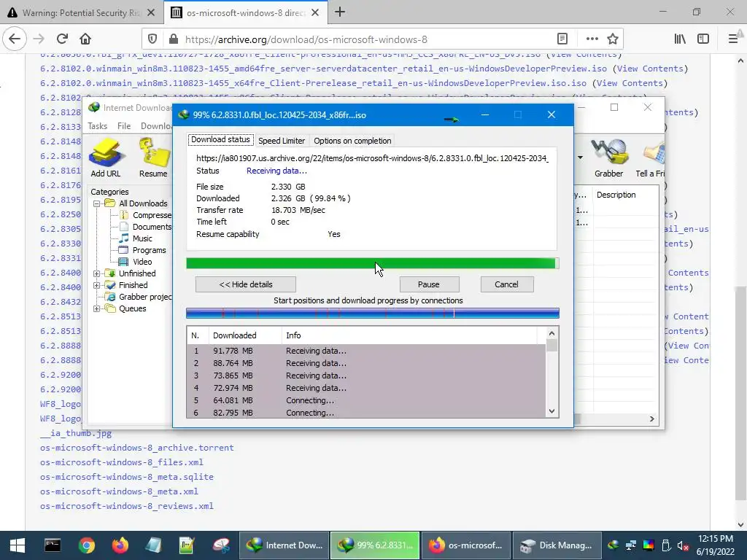Close the Warning: Potential Security Risk tab

[x=151, y=13]
